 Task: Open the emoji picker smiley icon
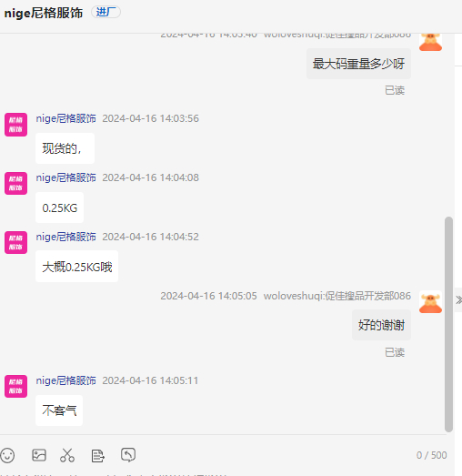point(7,455)
